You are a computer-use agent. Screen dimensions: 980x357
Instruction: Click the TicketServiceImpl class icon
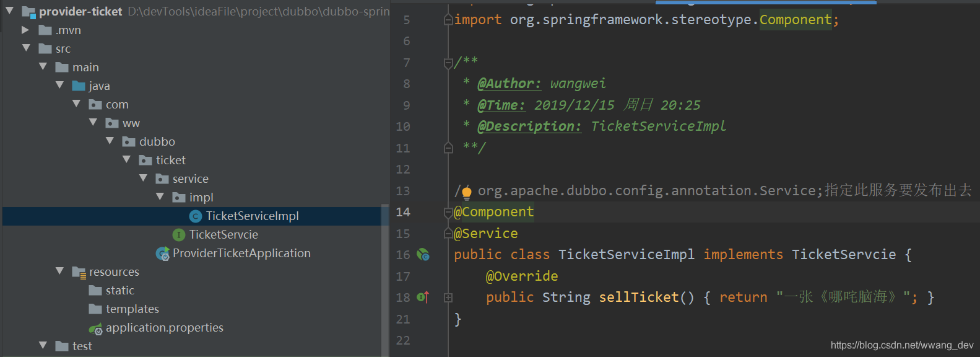196,216
